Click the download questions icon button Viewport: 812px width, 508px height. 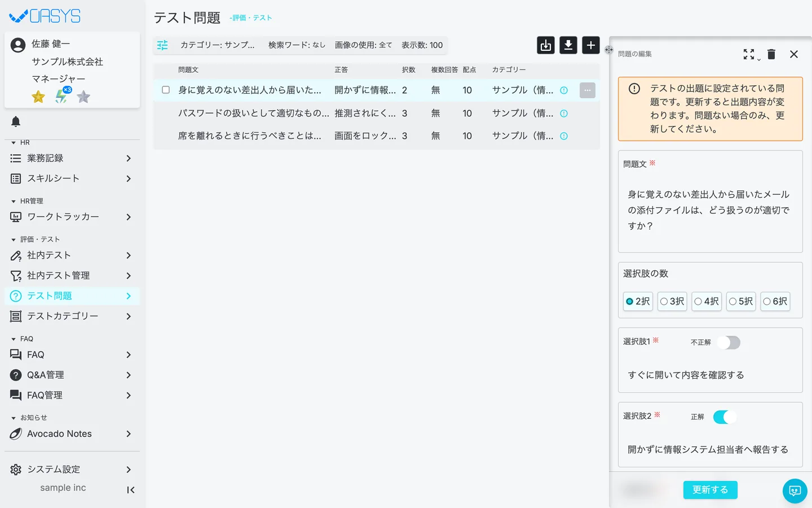(x=568, y=45)
